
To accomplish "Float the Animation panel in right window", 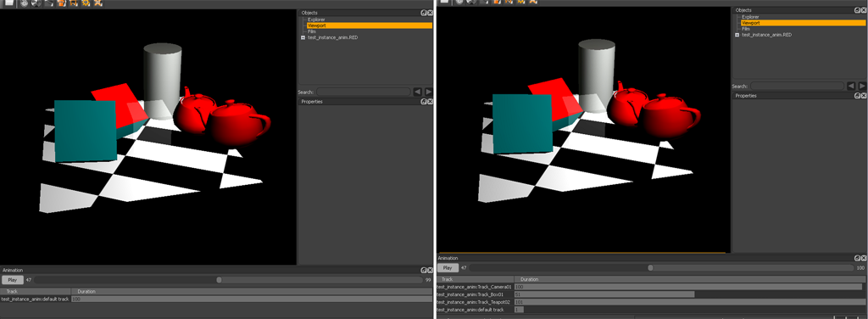I will (858, 258).
